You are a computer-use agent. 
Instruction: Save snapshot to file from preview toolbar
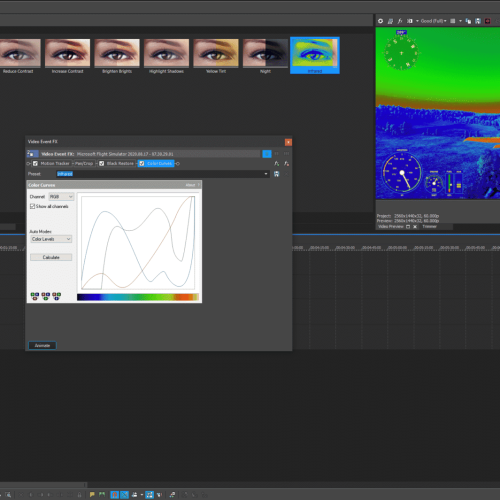click(478, 21)
